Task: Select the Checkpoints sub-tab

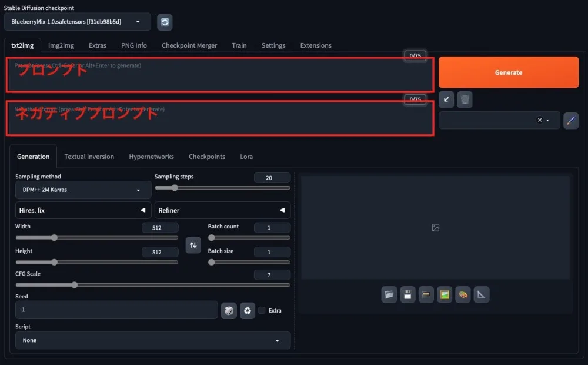Action: pyautogui.click(x=207, y=157)
